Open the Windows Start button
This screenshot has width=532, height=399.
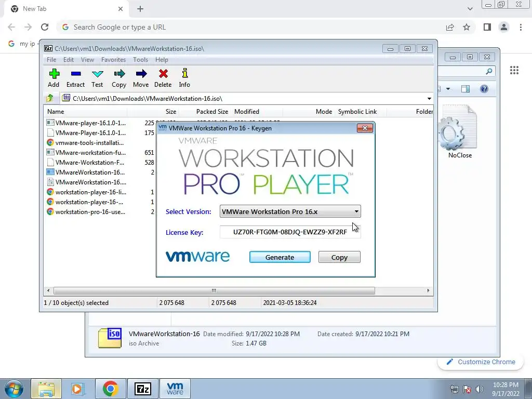(x=14, y=389)
